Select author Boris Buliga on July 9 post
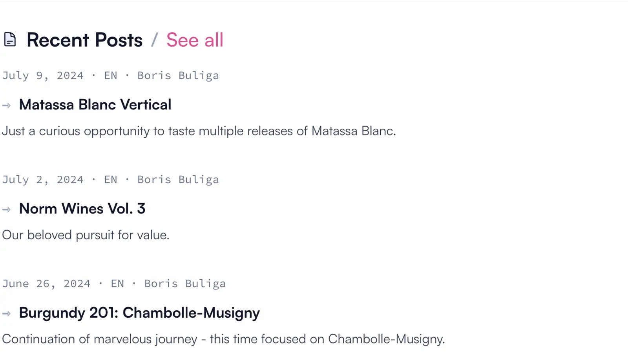 pyautogui.click(x=178, y=75)
